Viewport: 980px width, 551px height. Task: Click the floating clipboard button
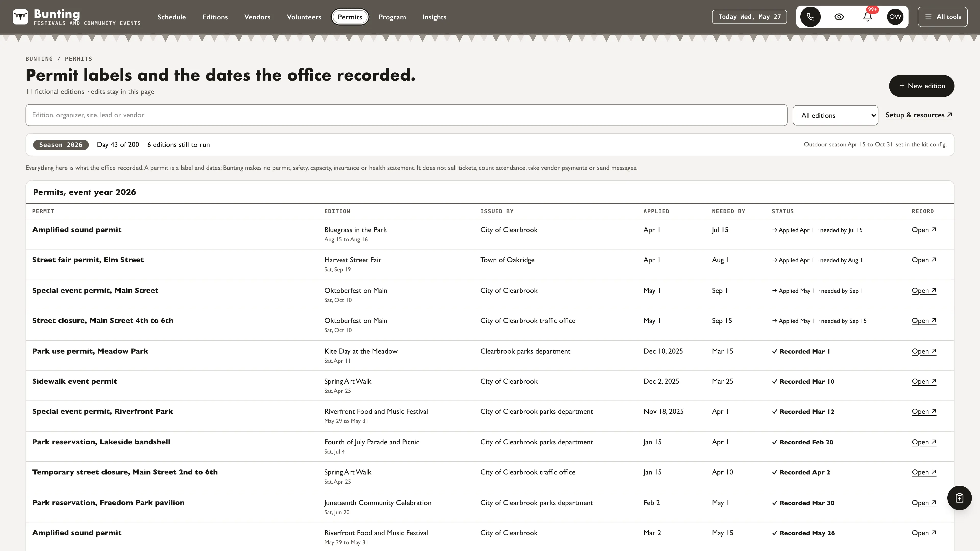coord(959,498)
